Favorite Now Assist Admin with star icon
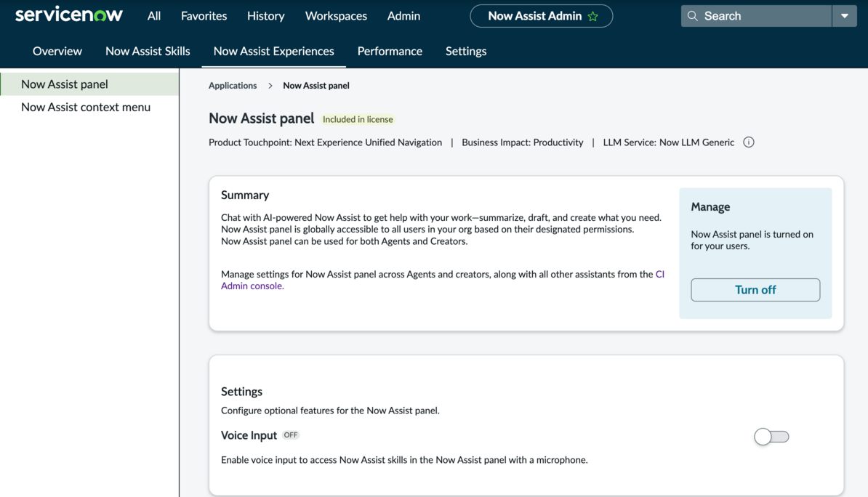This screenshot has width=868, height=497. pos(593,17)
